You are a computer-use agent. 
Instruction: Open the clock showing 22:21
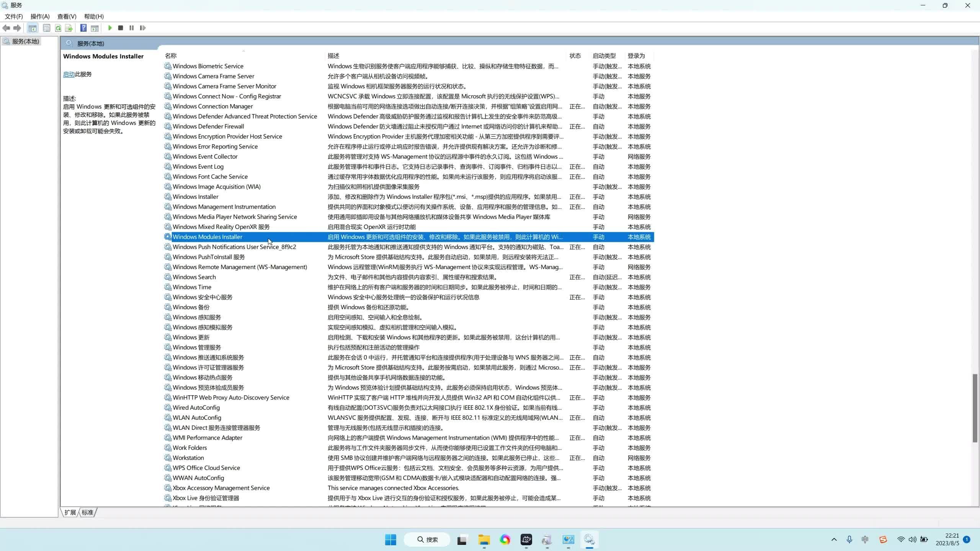pyautogui.click(x=947, y=540)
